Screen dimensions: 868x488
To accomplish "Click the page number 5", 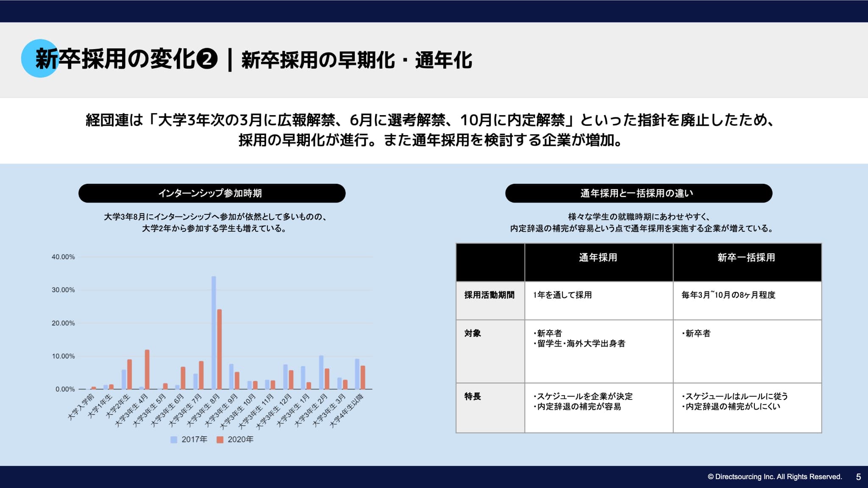I will (858, 477).
